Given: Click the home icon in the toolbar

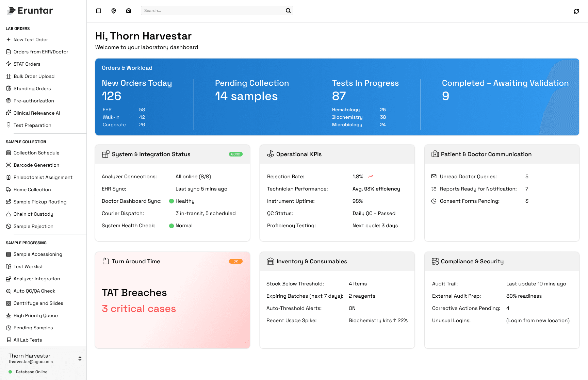Looking at the screenshot, I should click(129, 11).
